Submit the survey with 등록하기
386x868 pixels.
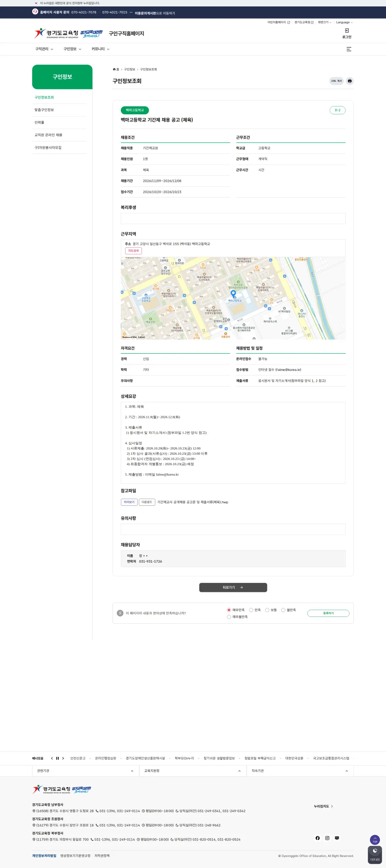[x=328, y=613]
